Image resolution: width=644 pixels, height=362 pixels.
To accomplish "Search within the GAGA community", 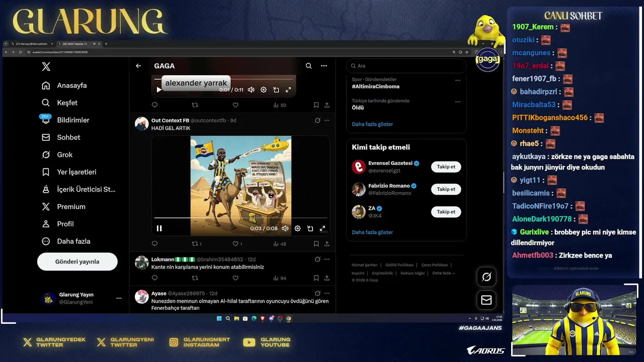I will [x=308, y=66].
